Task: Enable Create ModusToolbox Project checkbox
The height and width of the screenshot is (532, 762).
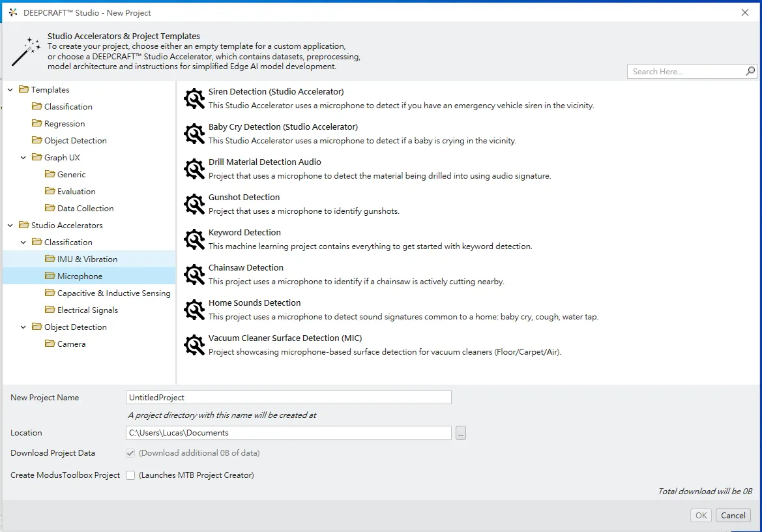Action: (130, 475)
